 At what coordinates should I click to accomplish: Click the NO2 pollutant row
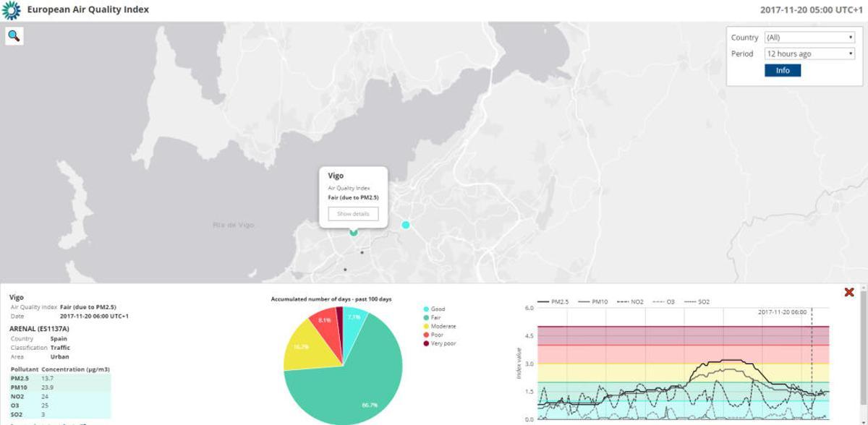pyautogui.click(x=60, y=396)
